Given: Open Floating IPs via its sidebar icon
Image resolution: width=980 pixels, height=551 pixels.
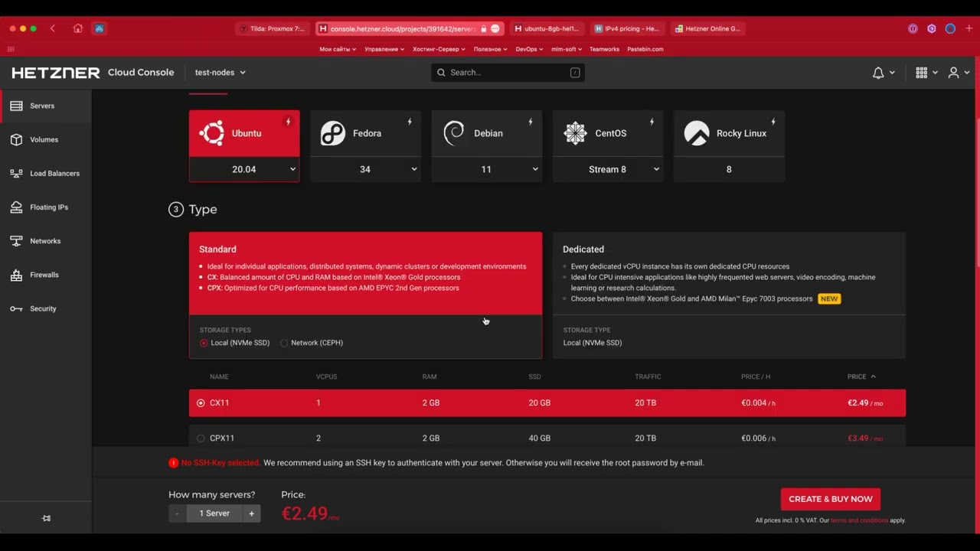Looking at the screenshot, I should [x=16, y=207].
